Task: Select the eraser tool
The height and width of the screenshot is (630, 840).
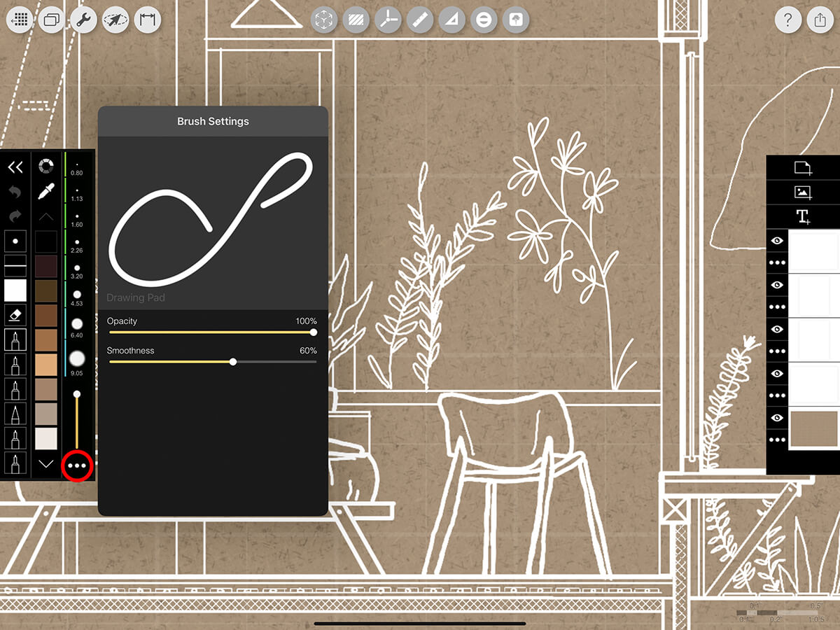Action: (15, 315)
